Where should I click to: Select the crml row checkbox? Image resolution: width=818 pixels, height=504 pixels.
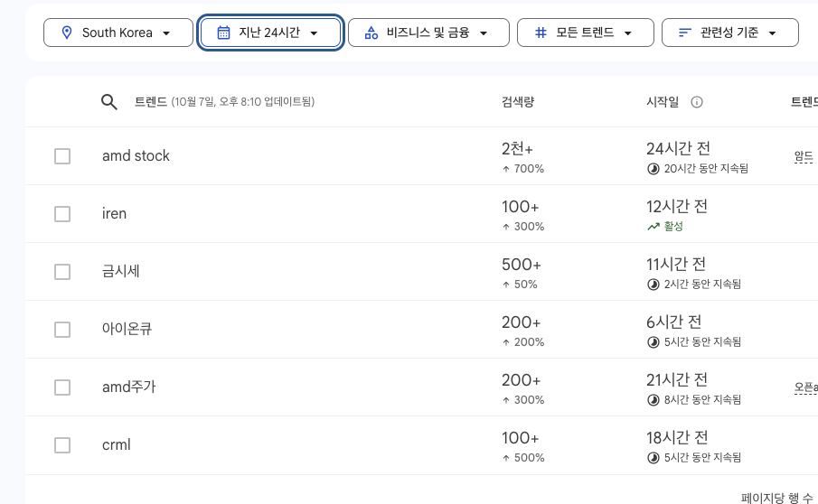coord(62,445)
